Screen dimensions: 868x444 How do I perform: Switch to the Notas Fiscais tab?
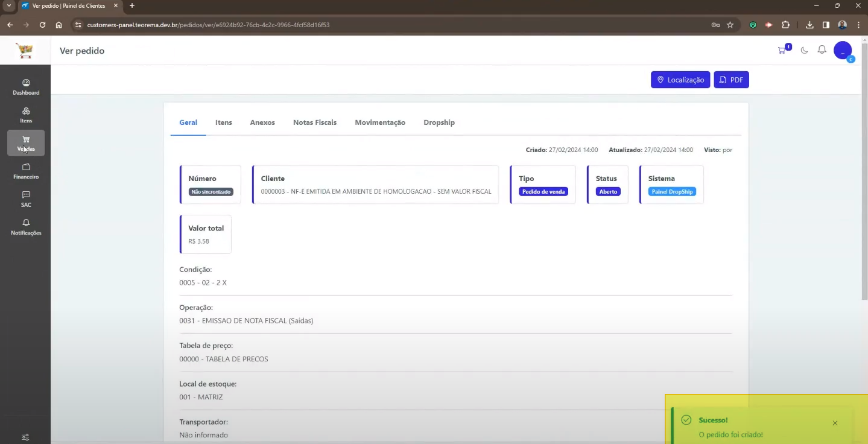tap(315, 122)
